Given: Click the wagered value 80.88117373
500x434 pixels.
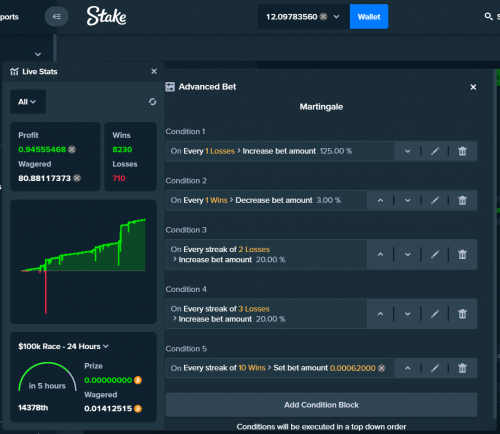Looking at the screenshot, I should tap(44, 178).
